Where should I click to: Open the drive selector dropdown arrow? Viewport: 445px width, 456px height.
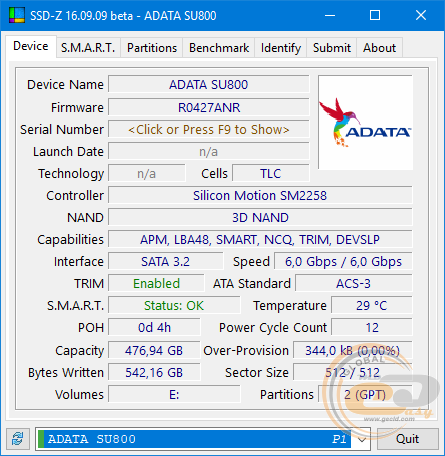[361, 439]
